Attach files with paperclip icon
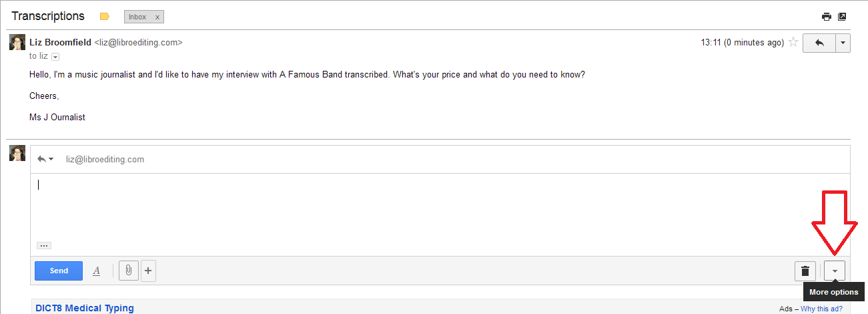Image resolution: width=868 pixels, height=314 pixels. pyautogui.click(x=128, y=271)
